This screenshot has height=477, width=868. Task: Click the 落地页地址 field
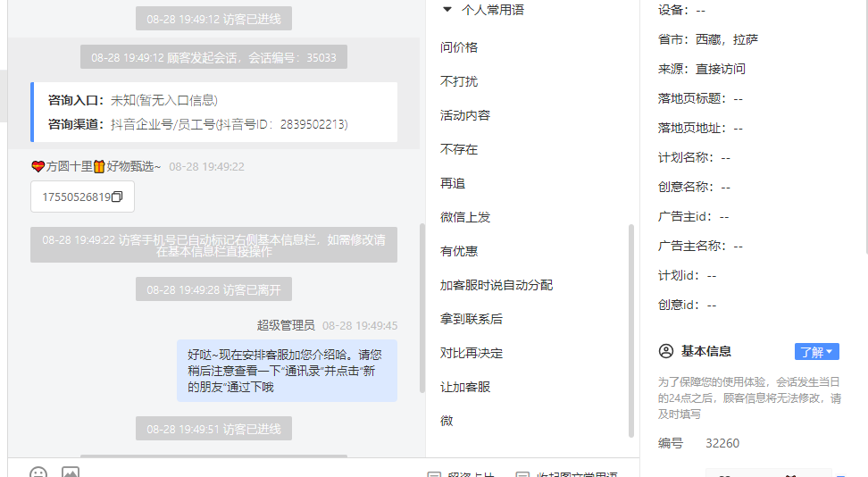coord(700,129)
